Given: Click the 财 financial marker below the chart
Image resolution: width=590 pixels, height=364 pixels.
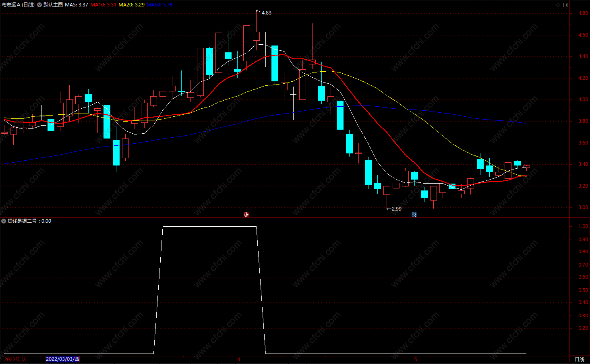Looking at the screenshot, I should (x=414, y=214).
